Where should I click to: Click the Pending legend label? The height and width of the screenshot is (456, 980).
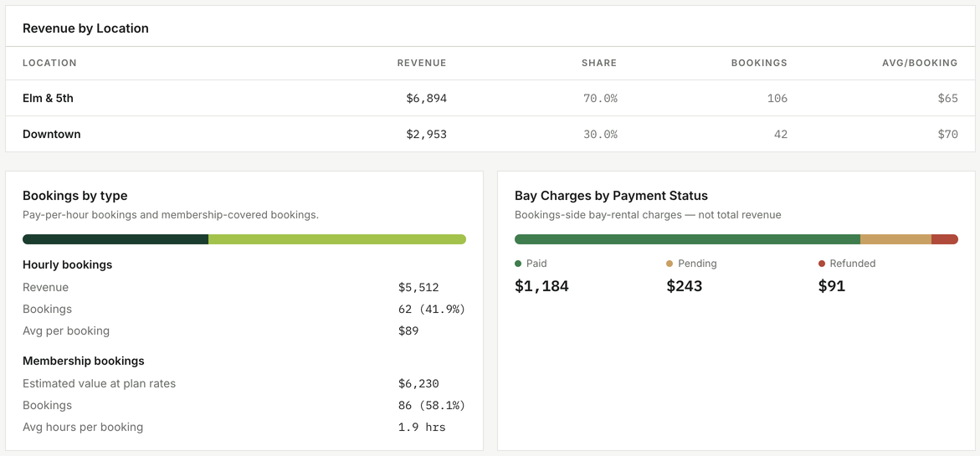point(697,264)
